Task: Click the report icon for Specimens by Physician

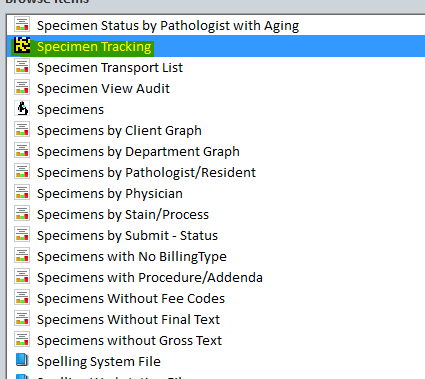Action: [x=22, y=193]
